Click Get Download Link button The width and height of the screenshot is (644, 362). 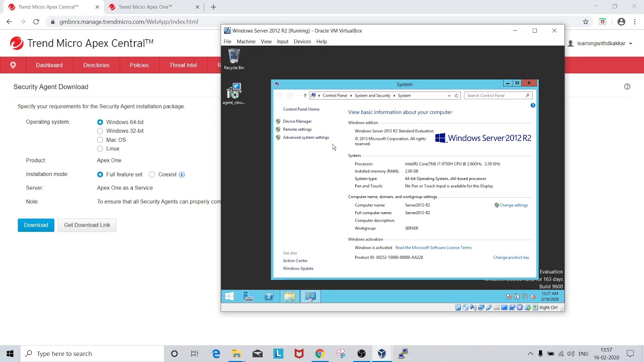point(87,225)
